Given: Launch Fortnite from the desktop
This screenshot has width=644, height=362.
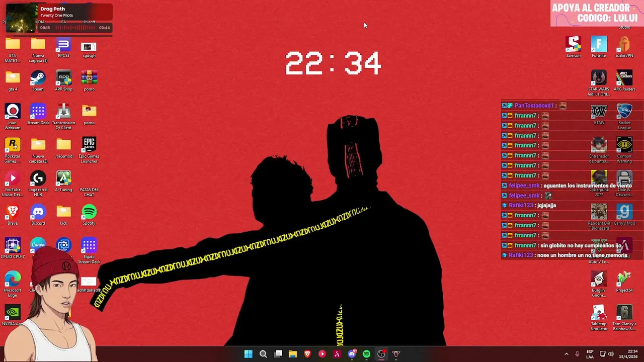Looking at the screenshot, I should [x=599, y=47].
